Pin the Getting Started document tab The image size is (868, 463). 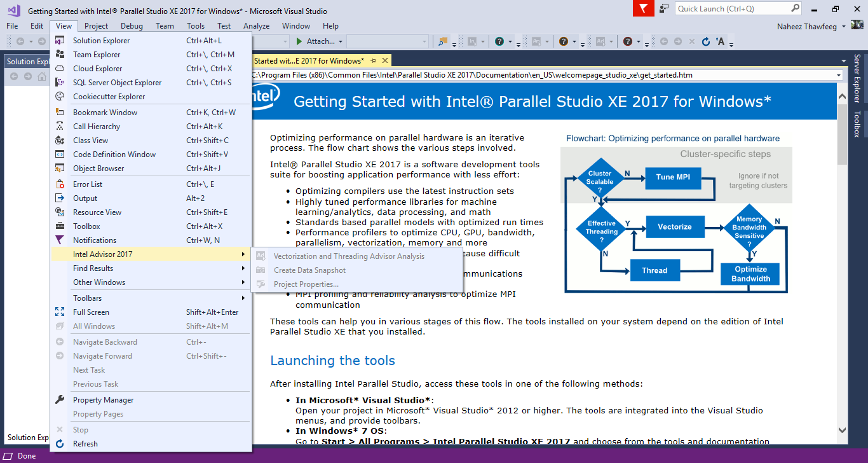374,60
